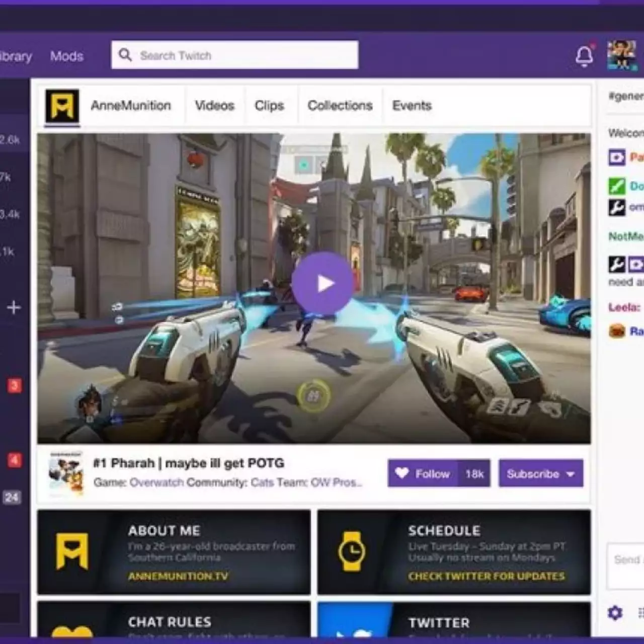Click the yellow logo in About Me panel
Screen dimensions: 644x644
(x=72, y=551)
